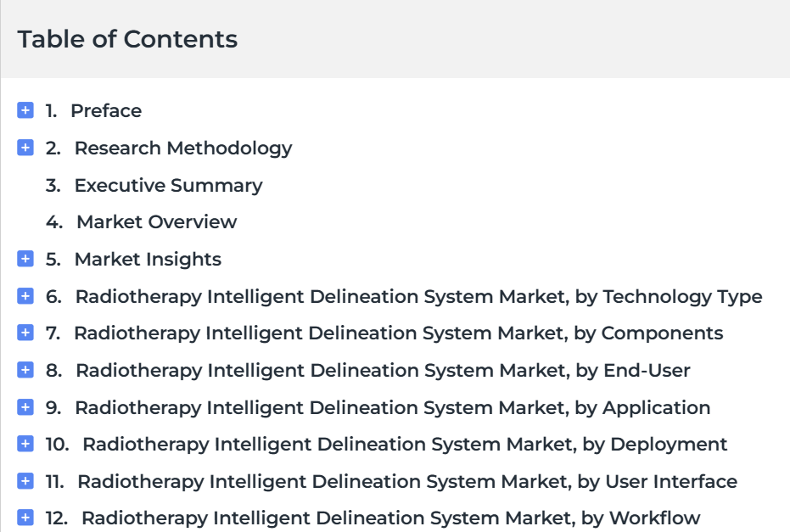Select Market Insights chapter title
The image size is (790, 532).
coord(148,260)
